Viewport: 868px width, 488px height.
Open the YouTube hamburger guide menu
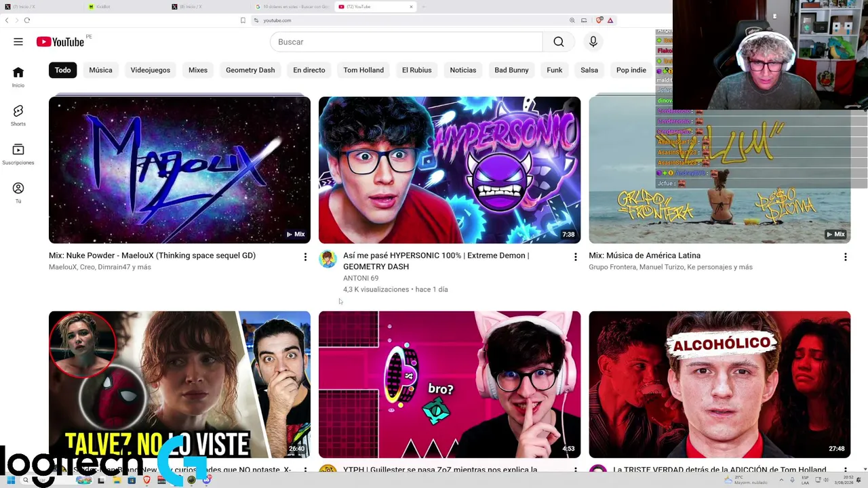click(18, 42)
